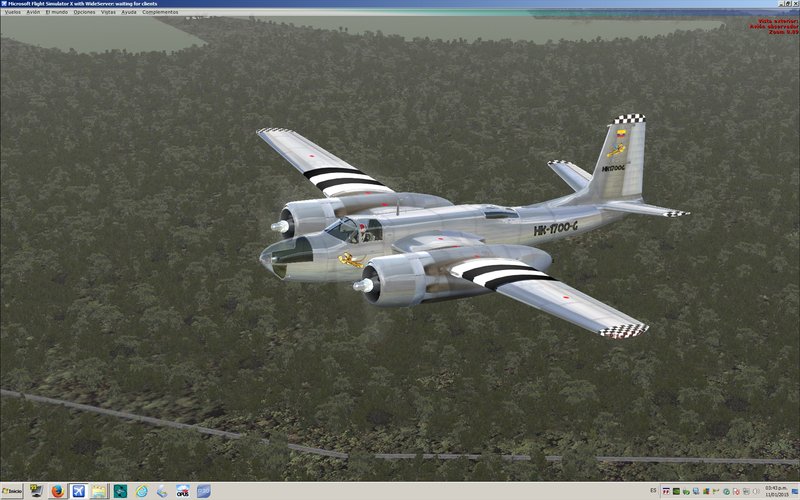Select the Flight Simulator airplane taskbar icon
The image size is (800, 500).
(78, 491)
